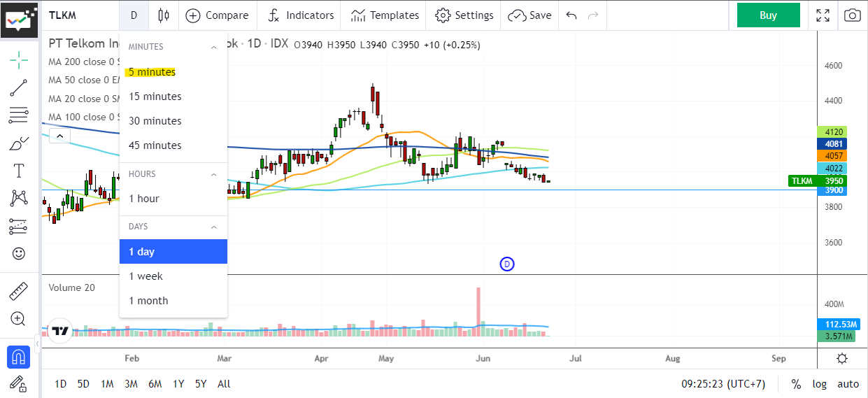Click the 4081 blue price label
The width and height of the screenshot is (868, 398).
click(x=832, y=143)
